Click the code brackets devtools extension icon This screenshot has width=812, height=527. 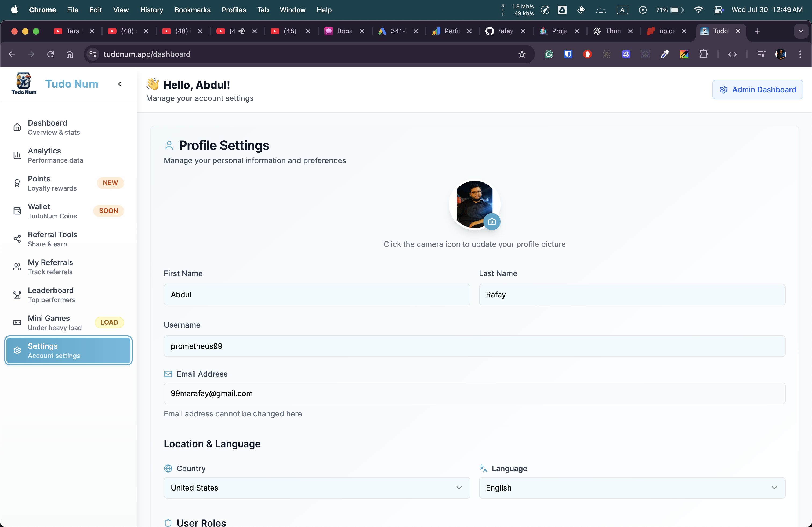(732, 54)
